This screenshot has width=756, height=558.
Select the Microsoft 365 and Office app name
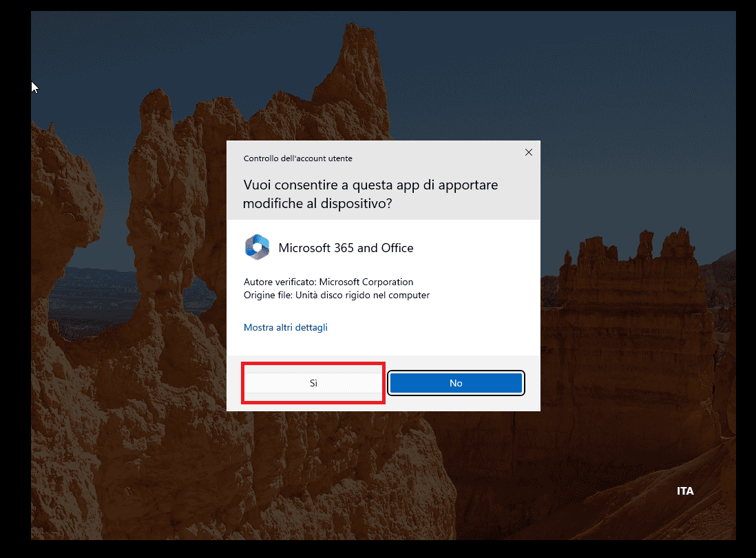point(346,248)
